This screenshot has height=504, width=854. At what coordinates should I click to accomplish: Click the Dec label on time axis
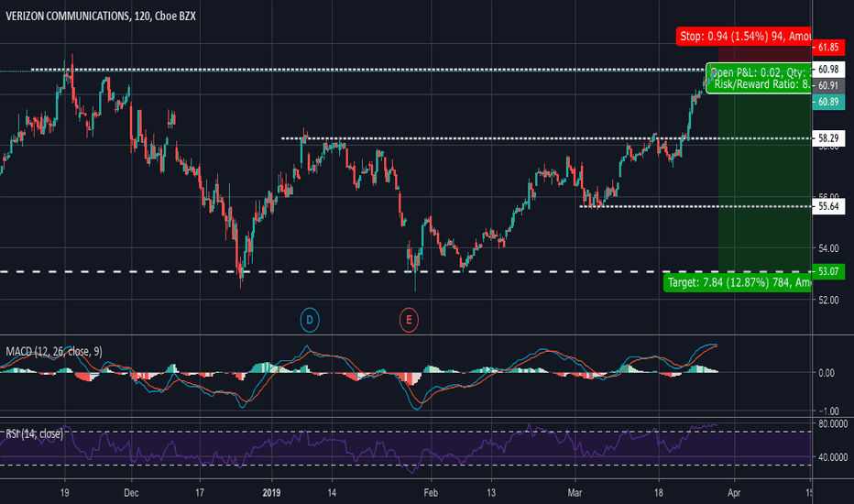click(x=131, y=493)
